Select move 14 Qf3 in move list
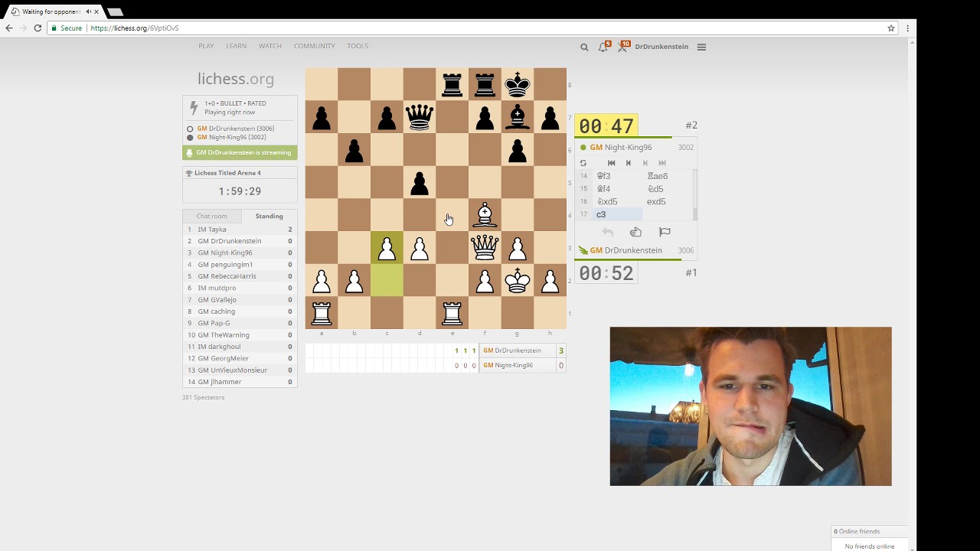 click(617, 176)
